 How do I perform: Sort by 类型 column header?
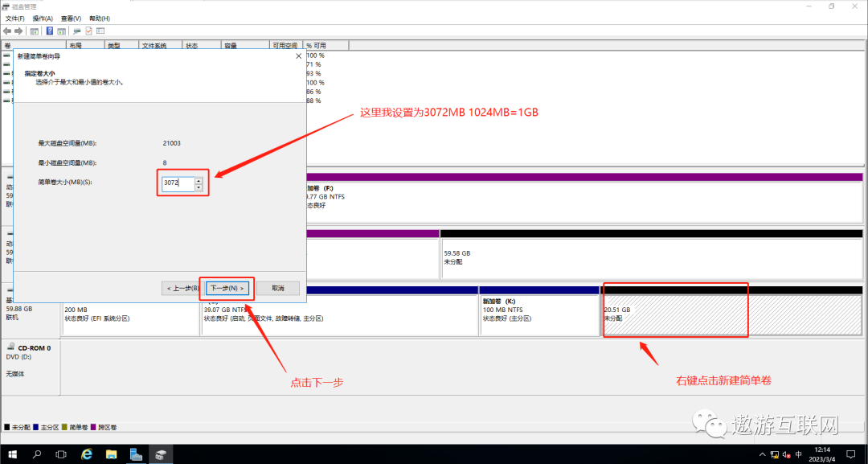[x=122, y=45]
